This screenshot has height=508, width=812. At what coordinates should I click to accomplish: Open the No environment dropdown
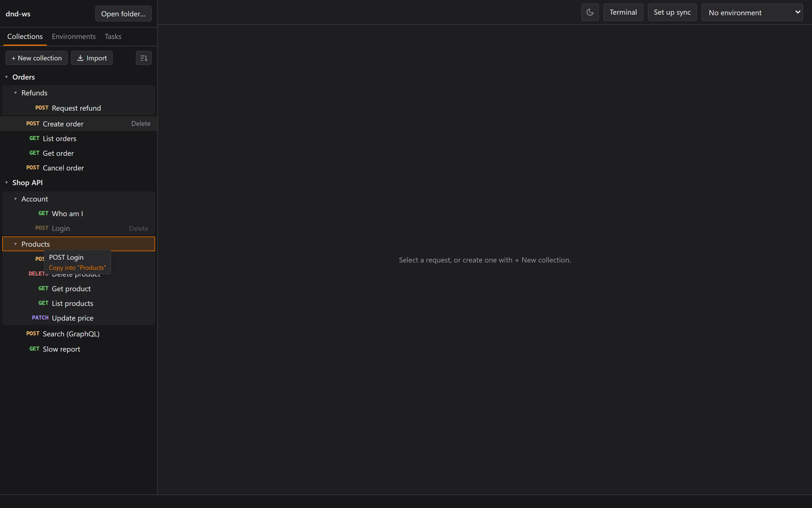[752, 12]
